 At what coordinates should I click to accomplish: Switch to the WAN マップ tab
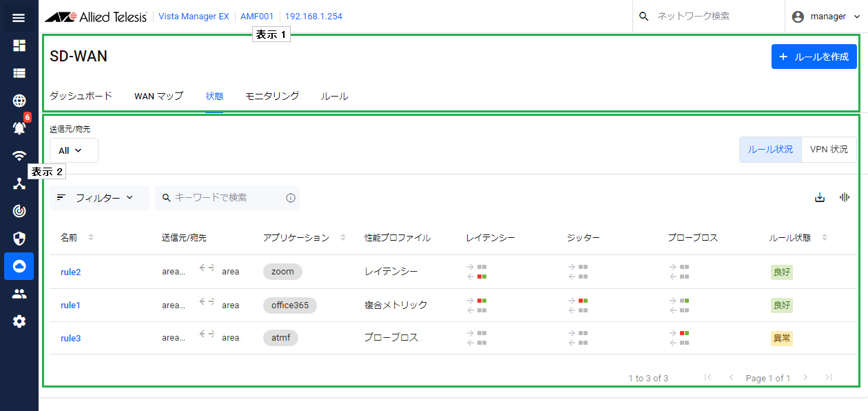tap(158, 97)
